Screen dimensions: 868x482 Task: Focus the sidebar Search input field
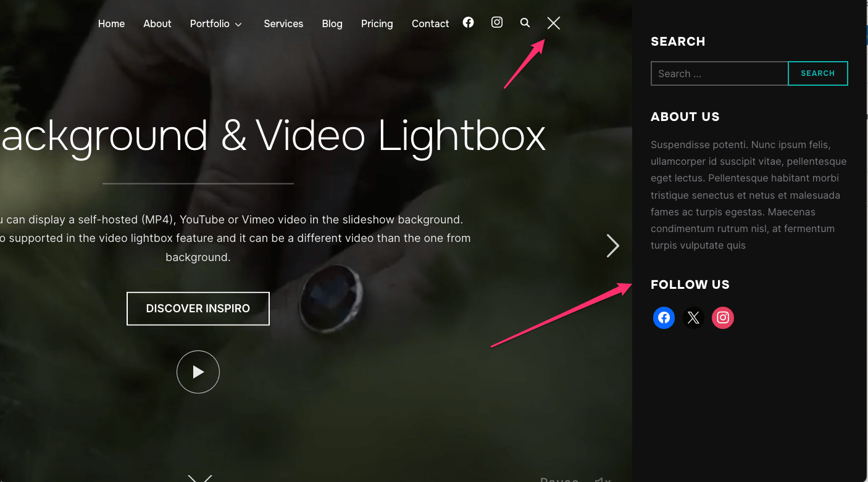tap(719, 73)
